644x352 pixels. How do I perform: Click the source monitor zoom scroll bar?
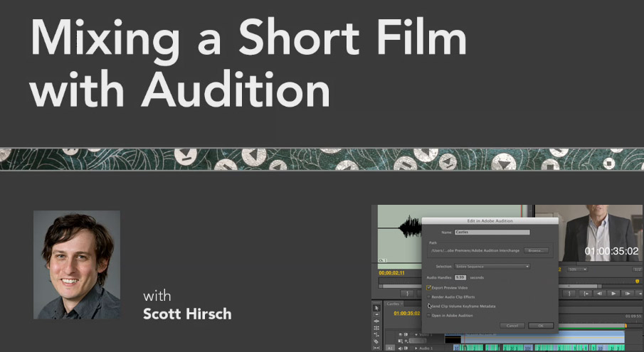point(398,287)
